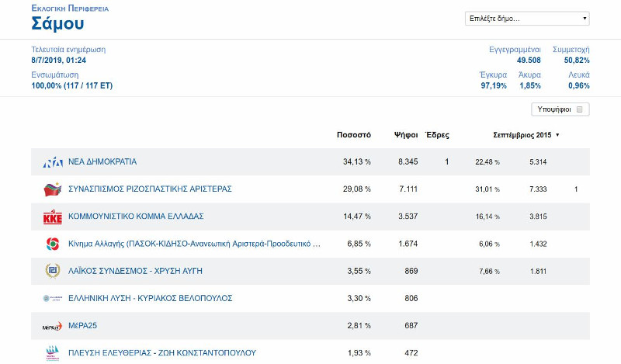Open ΠΛΕΥΣΗ ΕΛΕΥΘΕΡΙΑΣ - ΖΩΗ ΚΩΝΣΤΑΝΤΟΠΟΥΛΟΥ link
This screenshot has height=364, width=621.
pyautogui.click(x=162, y=353)
